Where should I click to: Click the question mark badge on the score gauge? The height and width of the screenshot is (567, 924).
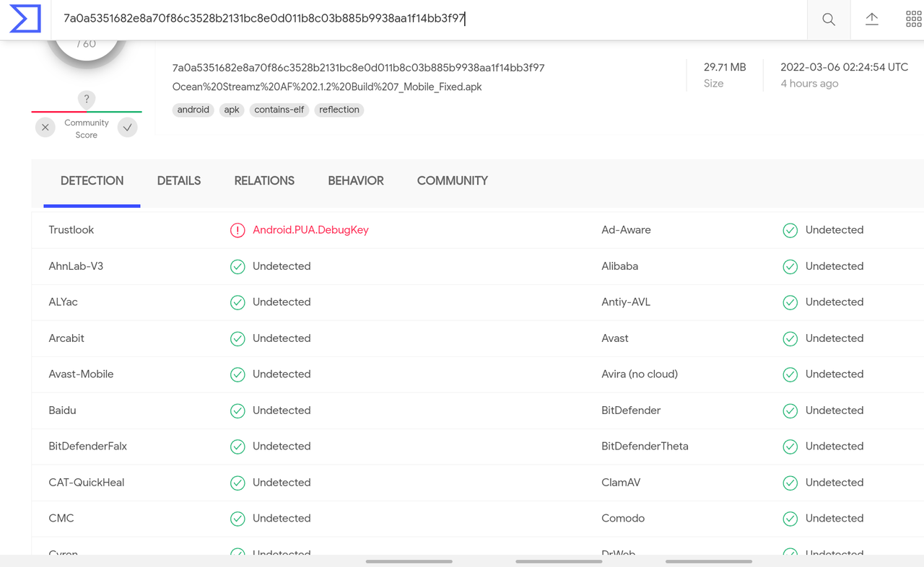click(86, 99)
